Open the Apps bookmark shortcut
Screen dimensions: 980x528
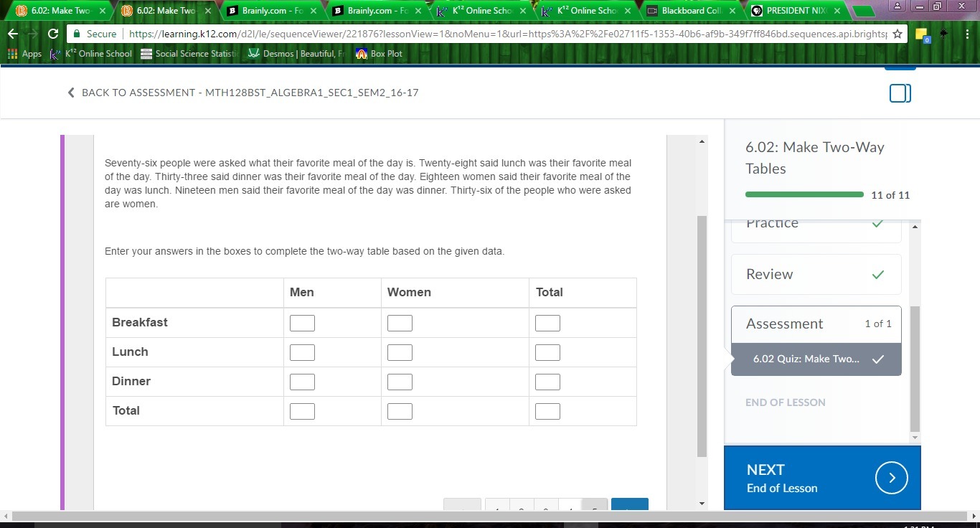tap(24, 54)
